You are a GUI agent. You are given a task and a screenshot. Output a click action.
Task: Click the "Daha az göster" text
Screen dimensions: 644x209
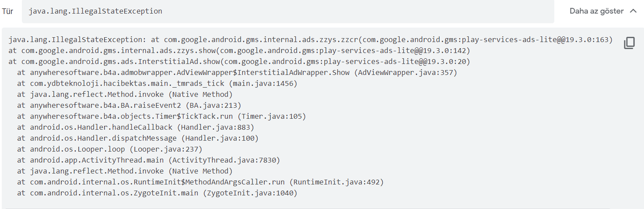pos(596,11)
